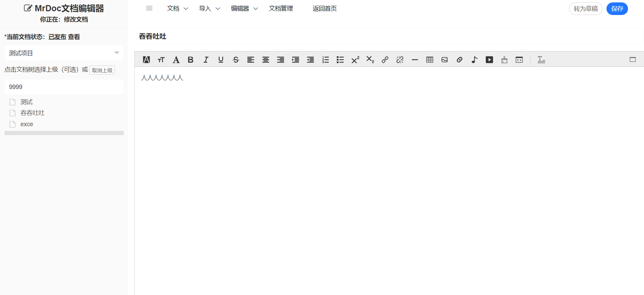Remove the hyperlink with unlink icon
This screenshot has width=644, height=295.
400,60
